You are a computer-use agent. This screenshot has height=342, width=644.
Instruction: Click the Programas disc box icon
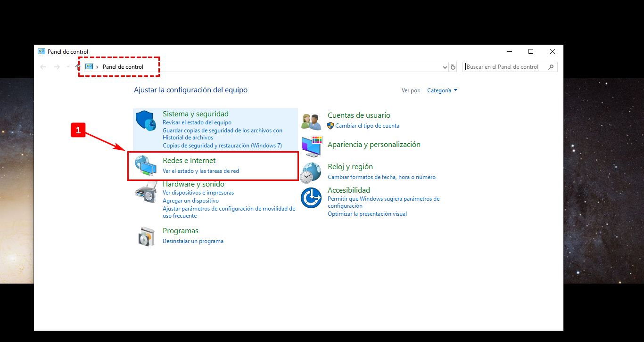146,236
